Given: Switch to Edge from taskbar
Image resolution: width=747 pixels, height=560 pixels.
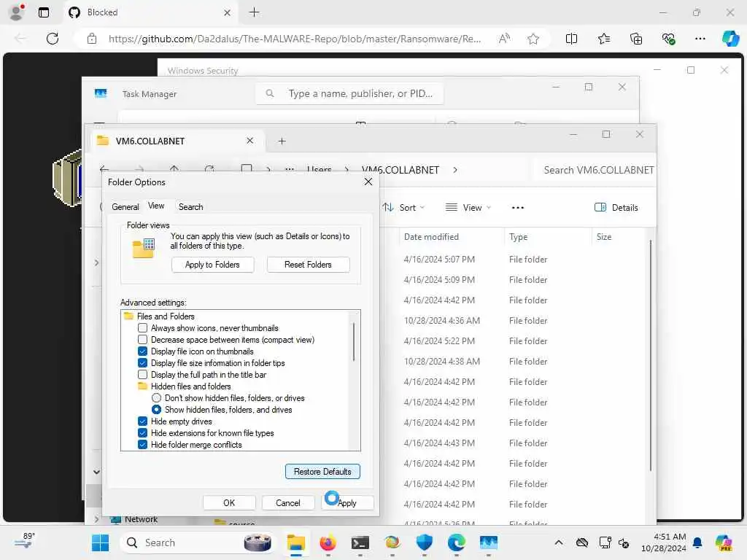Looking at the screenshot, I should 457,542.
